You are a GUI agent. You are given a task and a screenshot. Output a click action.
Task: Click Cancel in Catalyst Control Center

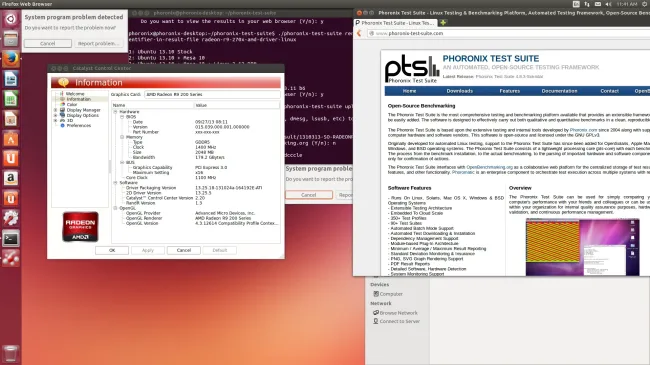[x=184, y=250]
